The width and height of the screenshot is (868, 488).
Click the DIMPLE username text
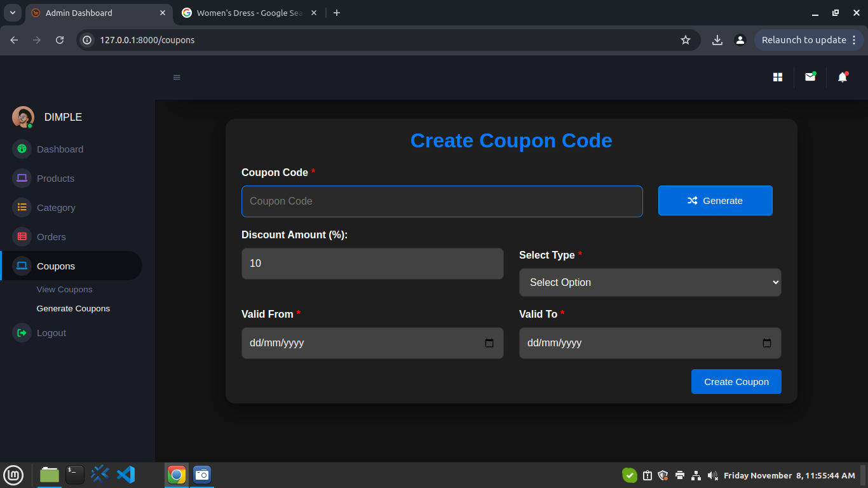[63, 117]
